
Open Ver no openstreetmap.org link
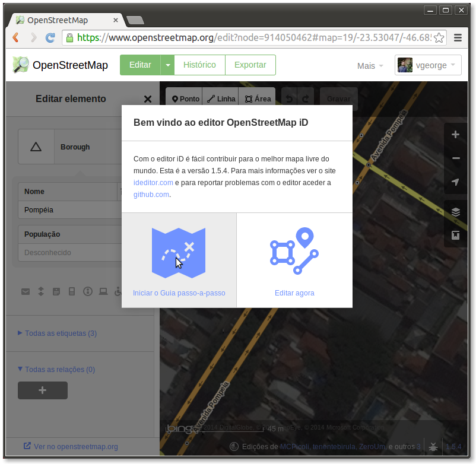75,447
